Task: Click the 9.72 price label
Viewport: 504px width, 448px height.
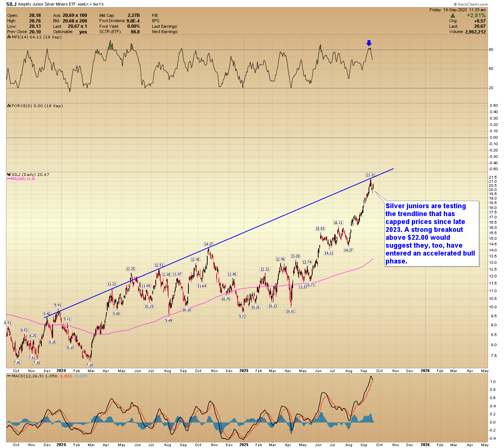Action: pos(243,316)
